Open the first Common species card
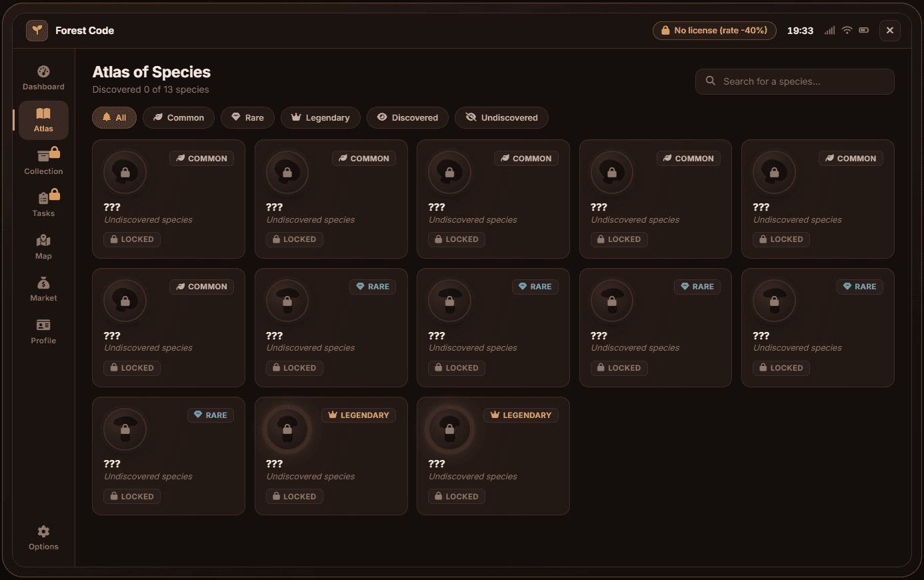The image size is (924, 580). coord(169,199)
